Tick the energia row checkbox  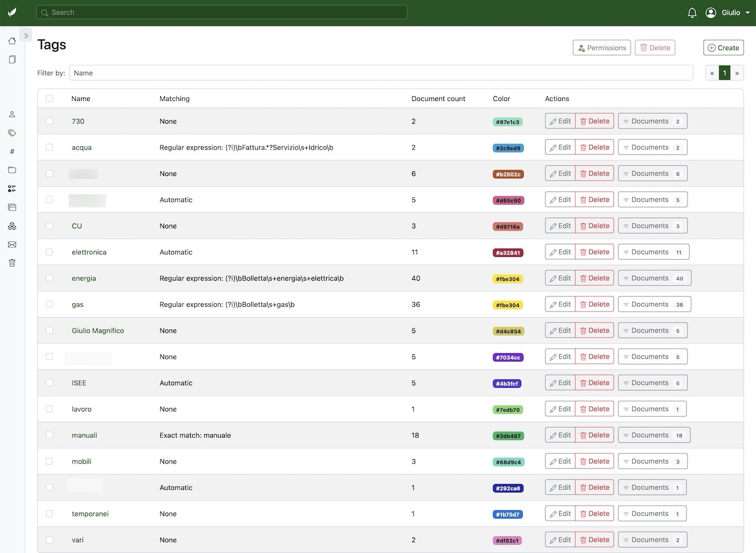tap(50, 278)
